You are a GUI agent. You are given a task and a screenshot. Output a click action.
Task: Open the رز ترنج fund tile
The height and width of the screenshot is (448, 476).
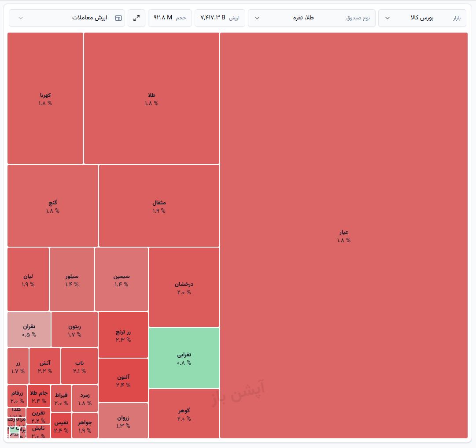pos(123,335)
